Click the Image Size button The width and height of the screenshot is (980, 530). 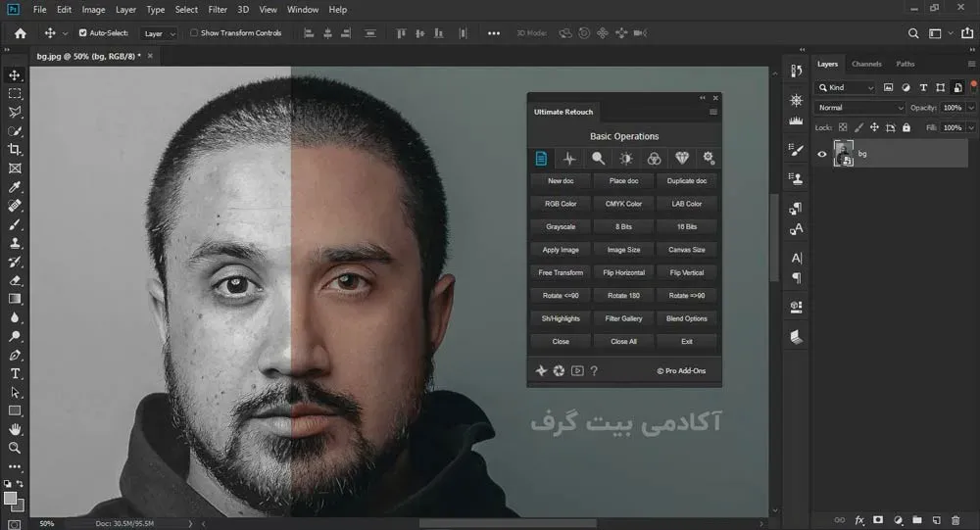(x=623, y=250)
